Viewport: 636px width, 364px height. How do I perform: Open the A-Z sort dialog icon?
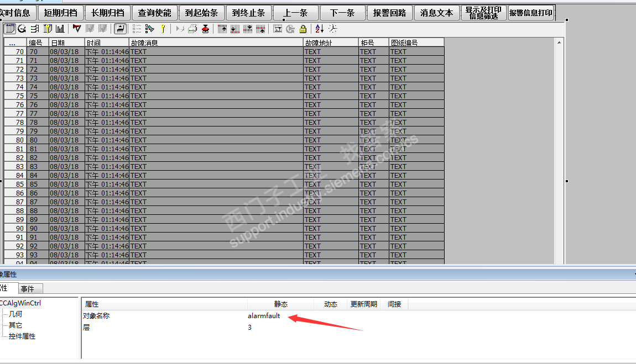coord(320,29)
